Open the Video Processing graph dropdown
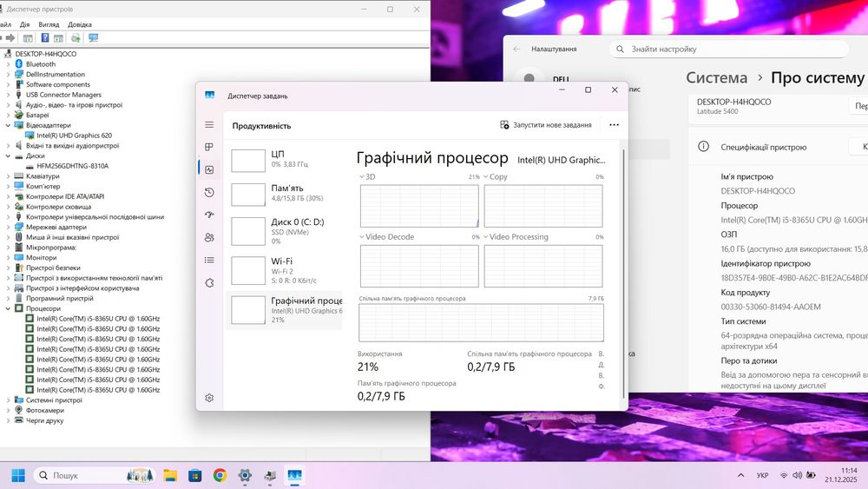The height and width of the screenshot is (489, 868). pyautogui.click(x=485, y=236)
